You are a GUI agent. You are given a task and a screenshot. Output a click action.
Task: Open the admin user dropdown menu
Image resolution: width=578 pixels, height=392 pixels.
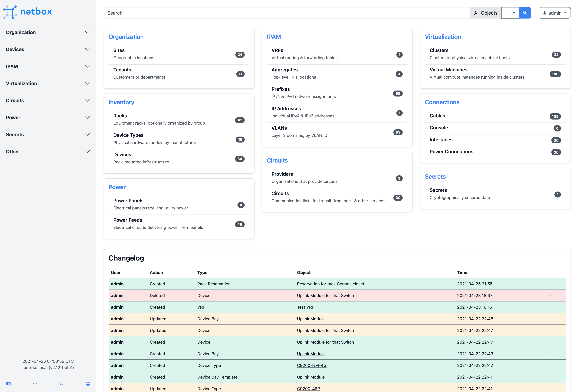(x=554, y=12)
